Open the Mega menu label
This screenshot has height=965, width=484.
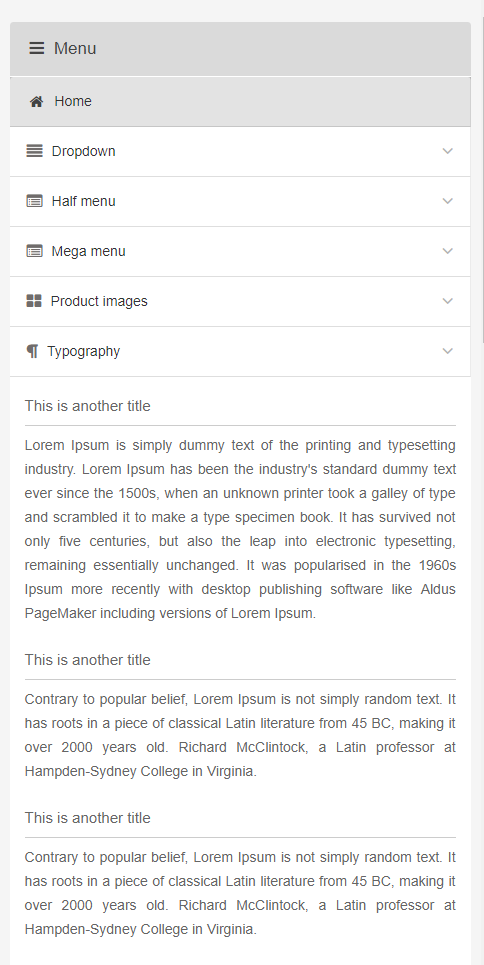88,251
